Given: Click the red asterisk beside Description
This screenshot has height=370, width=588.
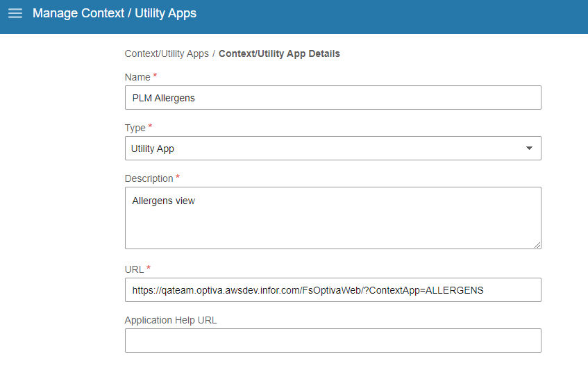Looking at the screenshot, I should click(x=178, y=177).
